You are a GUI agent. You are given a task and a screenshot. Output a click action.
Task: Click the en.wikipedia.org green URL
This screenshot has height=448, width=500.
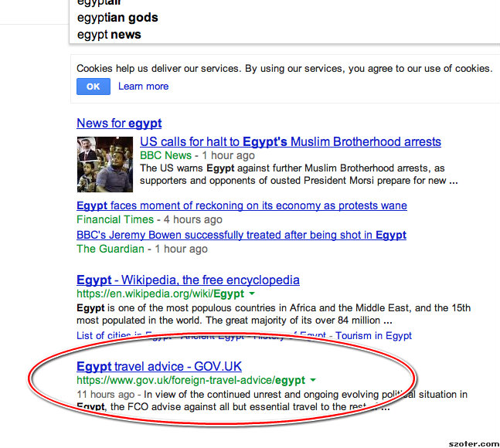click(x=161, y=294)
